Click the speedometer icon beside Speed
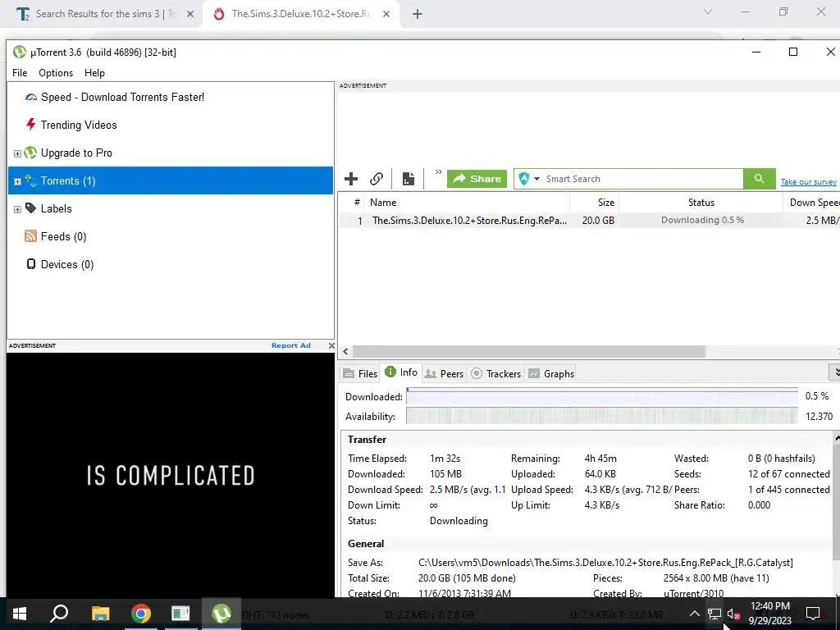Viewport: 840px width, 630px height. (x=31, y=97)
